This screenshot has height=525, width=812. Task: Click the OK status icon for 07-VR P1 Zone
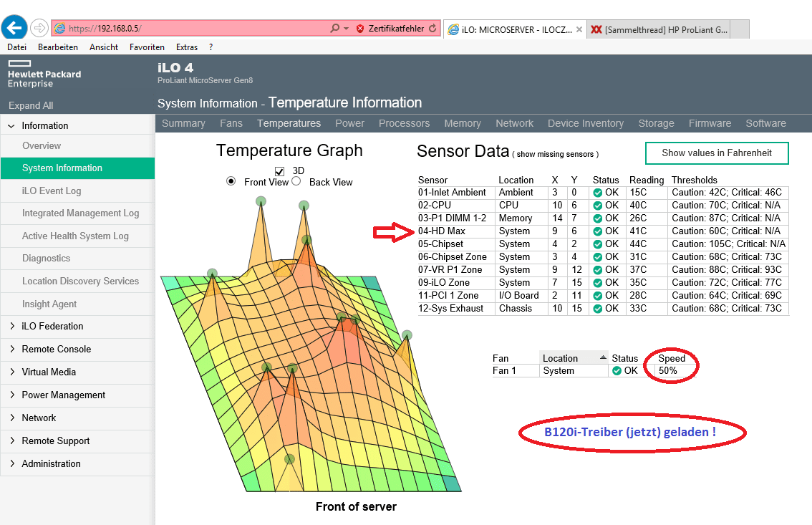(598, 270)
